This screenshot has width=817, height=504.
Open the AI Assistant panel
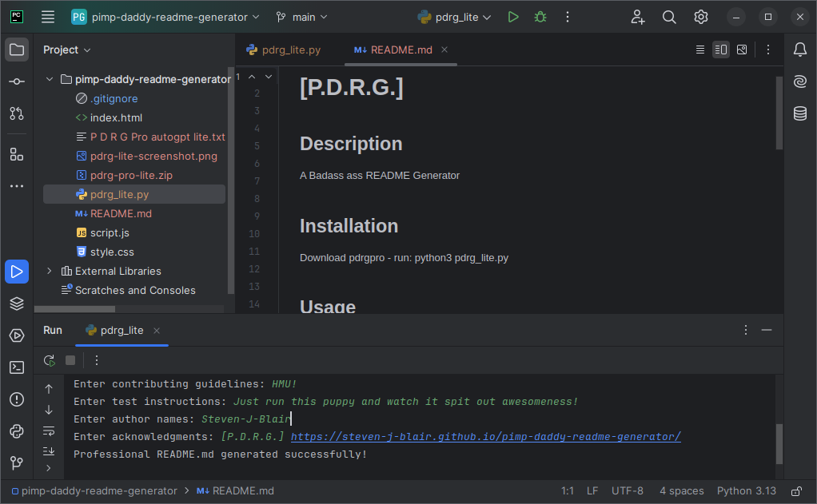coord(799,81)
